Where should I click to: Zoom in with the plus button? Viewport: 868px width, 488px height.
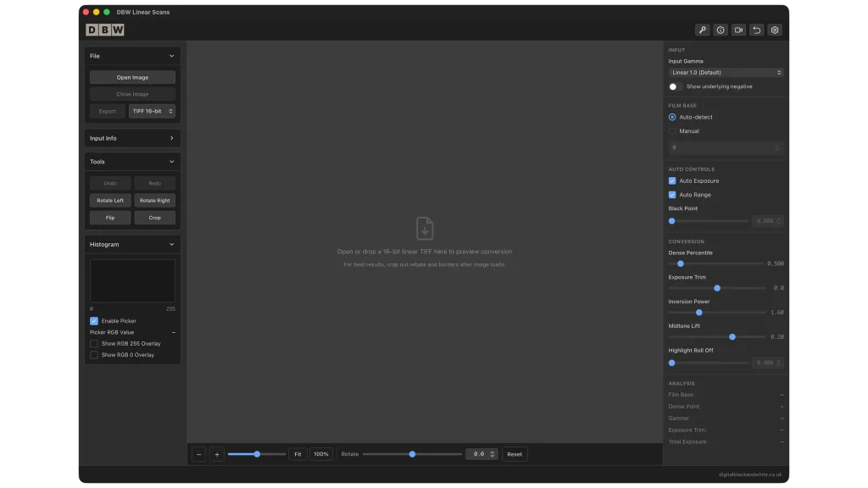(217, 454)
